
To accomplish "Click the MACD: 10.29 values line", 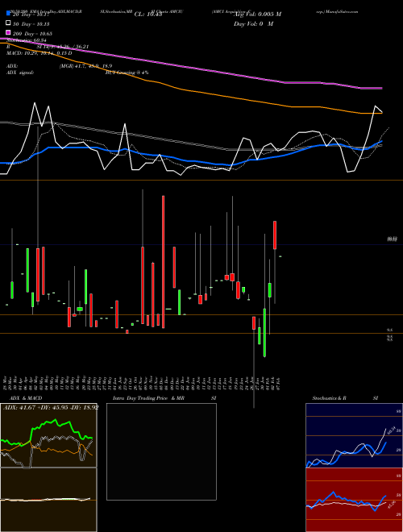I will pos(39,53).
